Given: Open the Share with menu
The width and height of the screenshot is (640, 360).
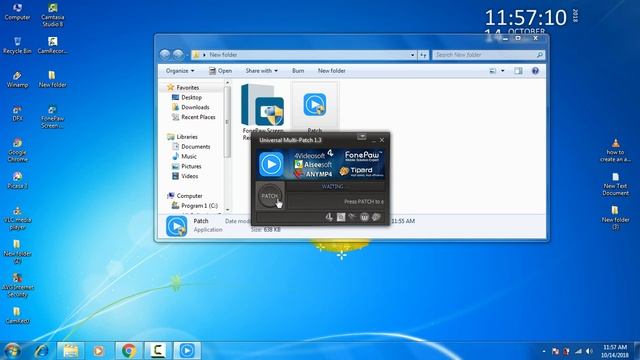Looking at the screenshot, I should pyautogui.click(x=261, y=71).
